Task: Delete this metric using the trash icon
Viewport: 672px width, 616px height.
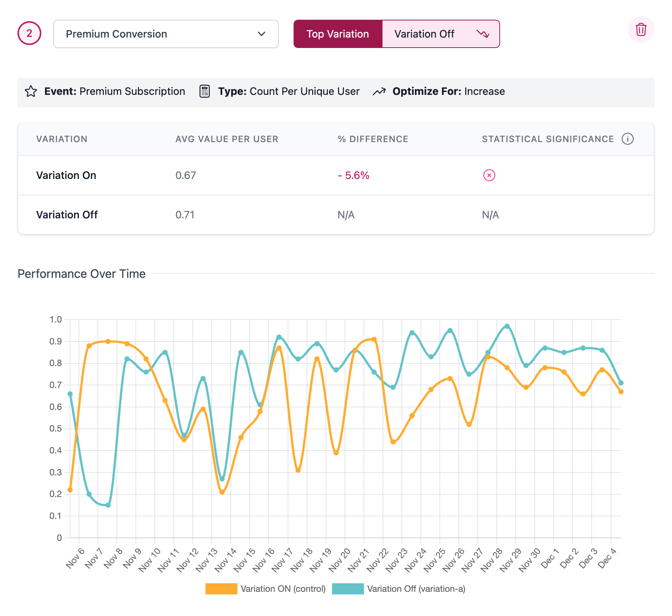Action: (641, 29)
